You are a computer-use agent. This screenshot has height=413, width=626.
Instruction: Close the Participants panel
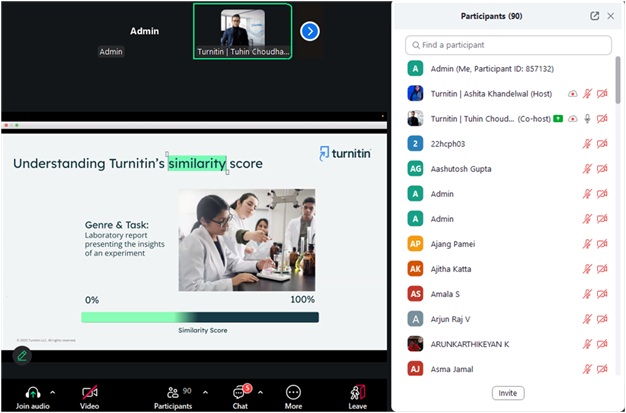tap(610, 16)
